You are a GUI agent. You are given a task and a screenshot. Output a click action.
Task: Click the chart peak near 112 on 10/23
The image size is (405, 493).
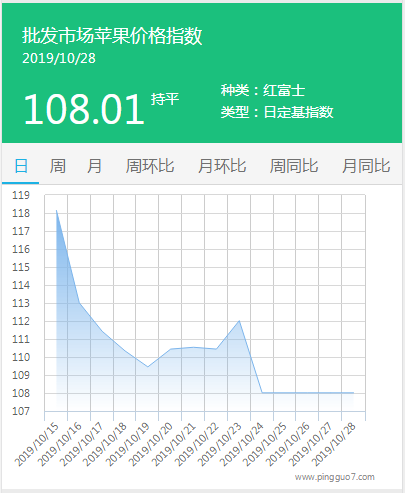click(x=239, y=321)
